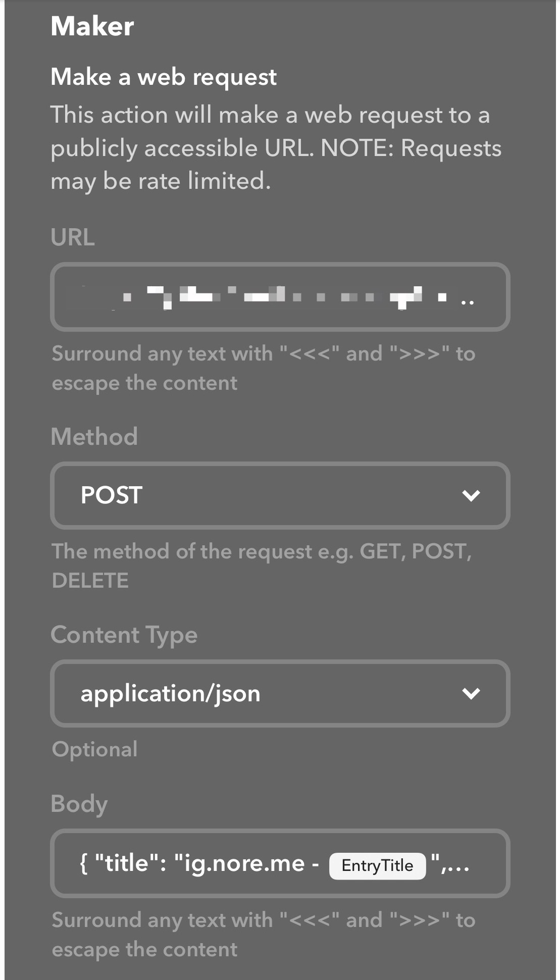Click the chevron arrow beside application/json

click(471, 694)
